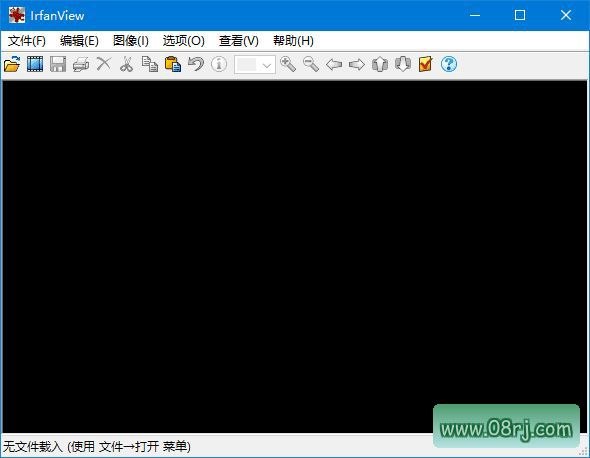Image resolution: width=590 pixels, height=458 pixels.
Task: Click the Zoom In magnifier icon
Action: point(288,64)
